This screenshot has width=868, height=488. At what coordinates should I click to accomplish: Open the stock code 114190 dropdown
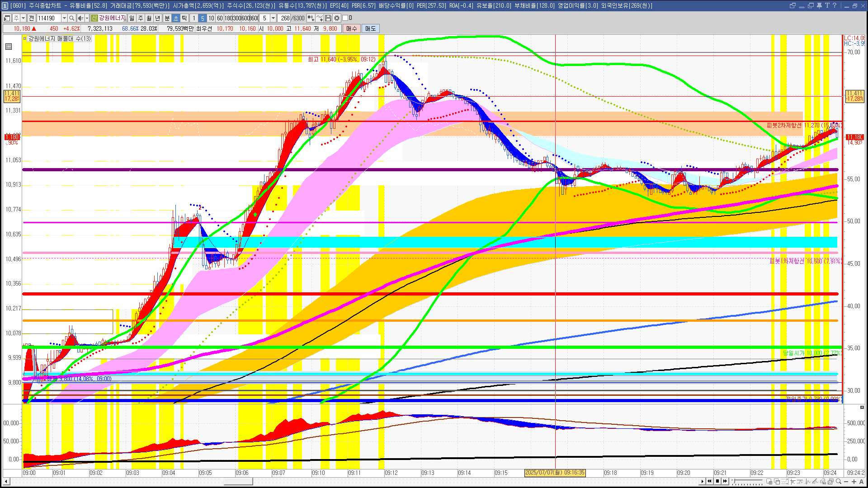click(64, 18)
